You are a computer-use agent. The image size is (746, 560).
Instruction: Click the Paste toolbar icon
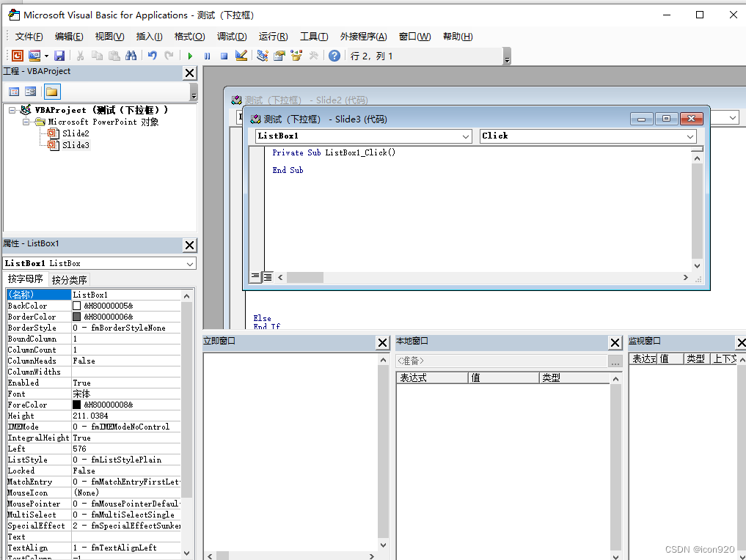[114, 56]
